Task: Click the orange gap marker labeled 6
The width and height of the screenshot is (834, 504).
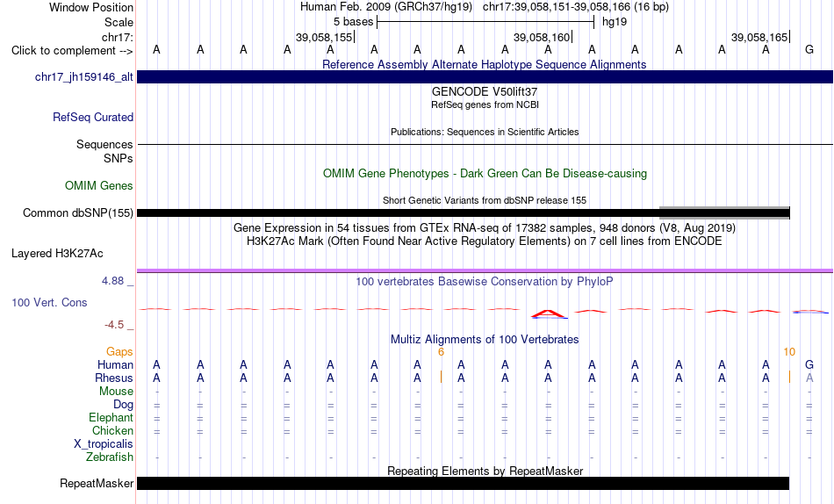Action: [x=441, y=352]
